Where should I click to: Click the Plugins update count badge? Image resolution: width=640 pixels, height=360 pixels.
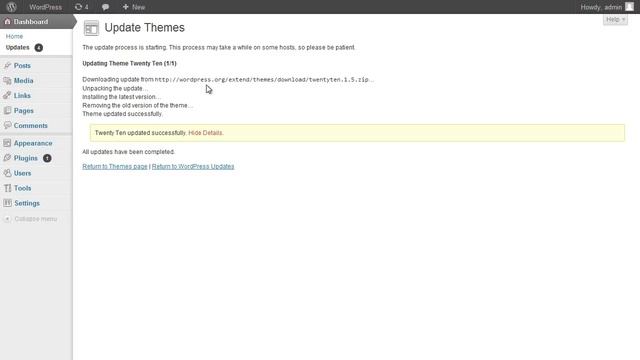[47, 158]
